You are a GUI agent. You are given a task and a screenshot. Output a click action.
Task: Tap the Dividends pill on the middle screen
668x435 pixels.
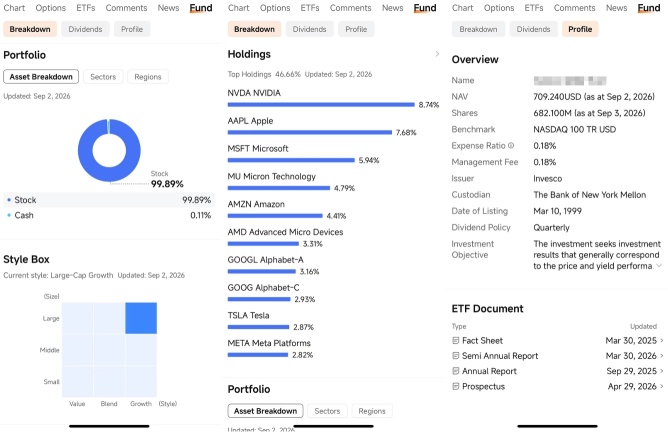point(309,29)
